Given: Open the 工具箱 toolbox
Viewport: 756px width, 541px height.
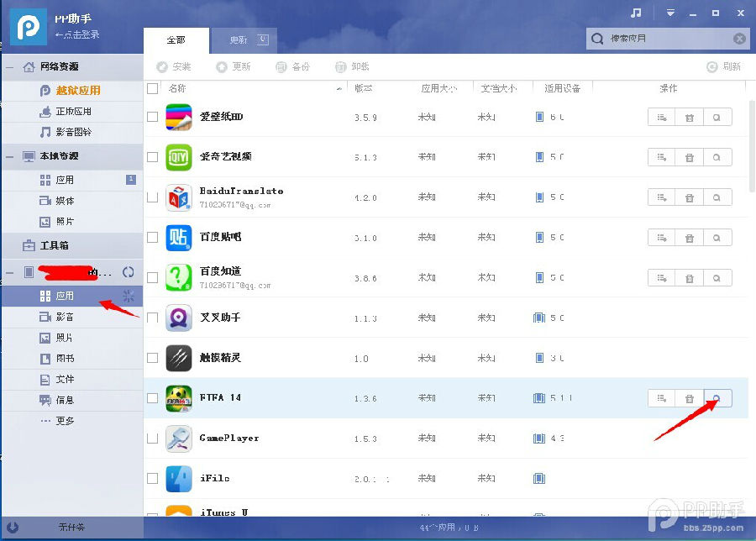Looking at the screenshot, I should pos(72,245).
